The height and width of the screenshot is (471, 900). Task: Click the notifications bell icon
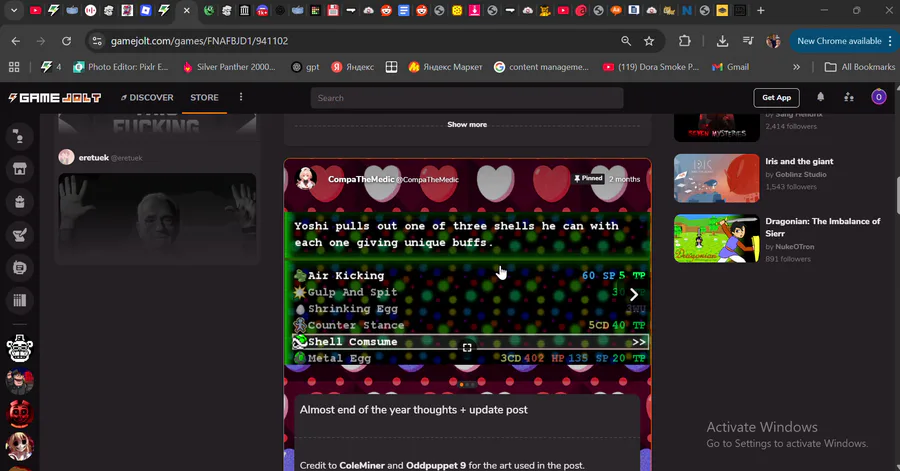click(820, 97)
